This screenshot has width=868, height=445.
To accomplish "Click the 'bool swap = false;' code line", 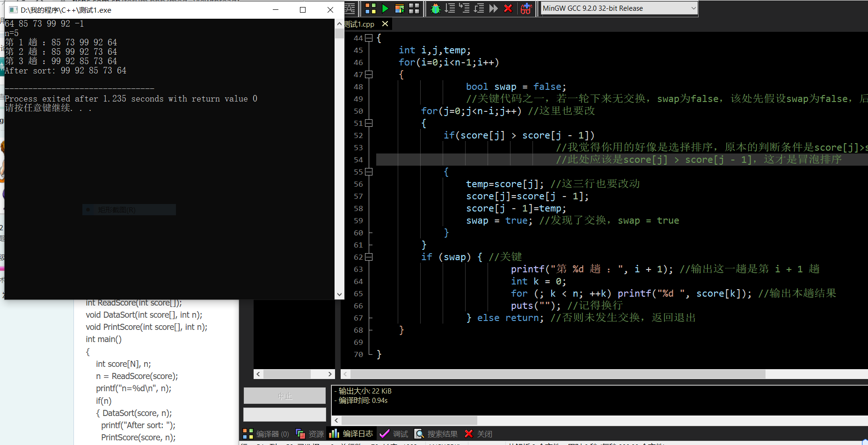I will coord(516,87).
